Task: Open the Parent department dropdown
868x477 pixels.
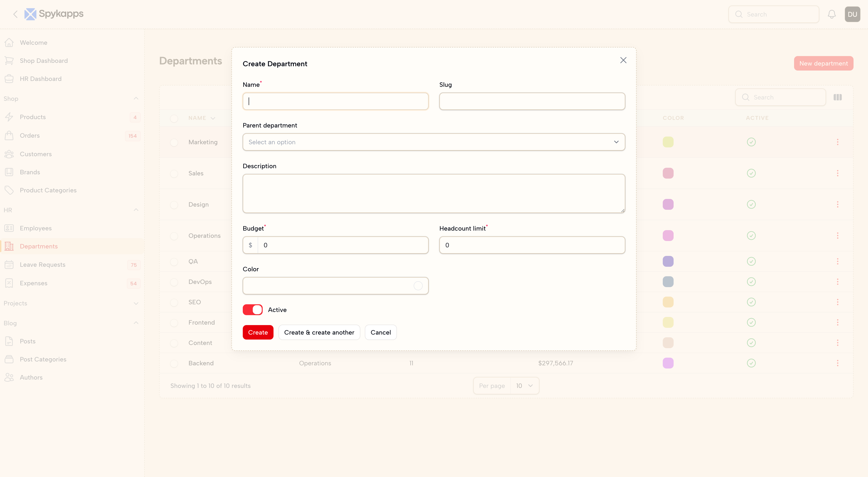Action: click(x=434, y=142)
